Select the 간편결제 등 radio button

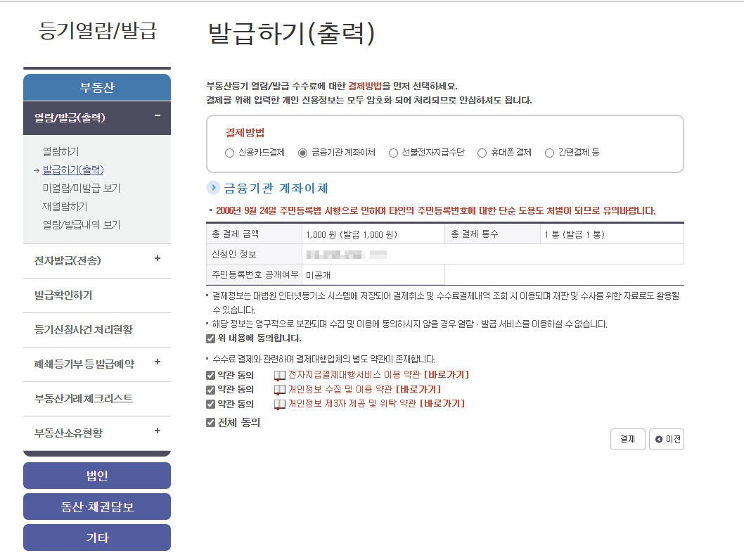549,153
